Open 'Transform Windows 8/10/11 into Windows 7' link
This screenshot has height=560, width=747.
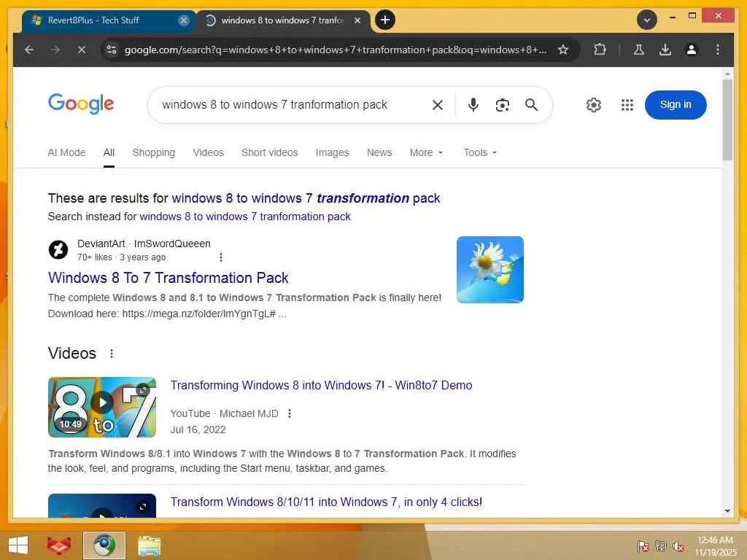(x=326, y=502)
